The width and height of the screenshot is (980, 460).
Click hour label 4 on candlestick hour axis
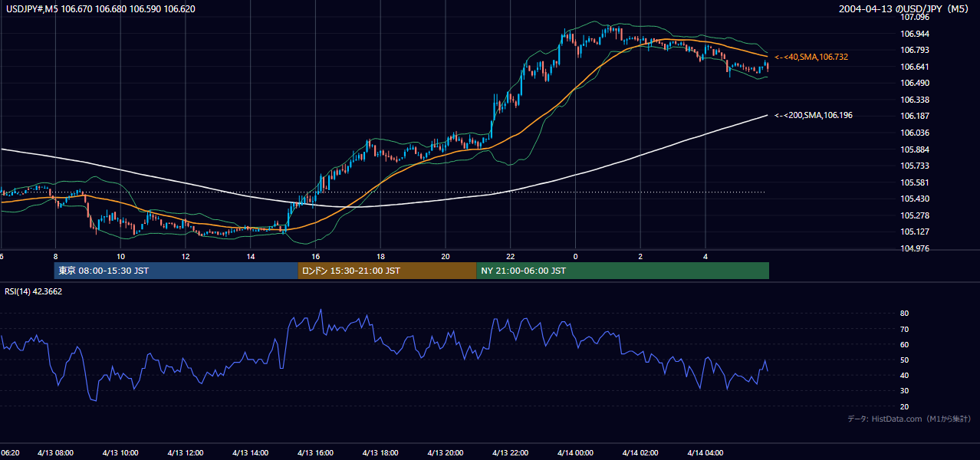point(705,256)
